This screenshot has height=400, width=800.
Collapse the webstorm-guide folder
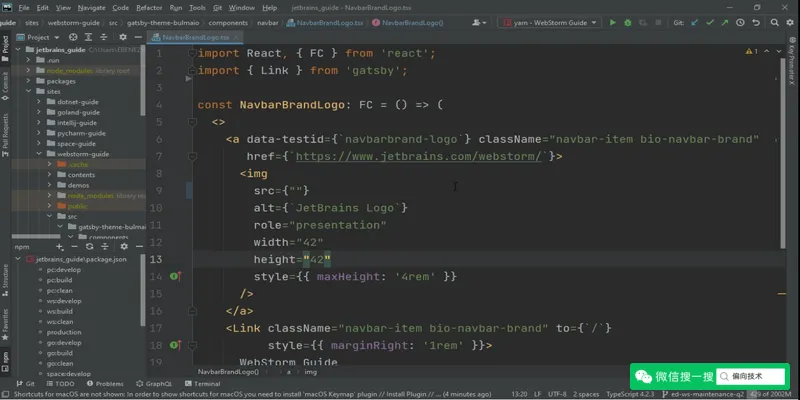39,154
